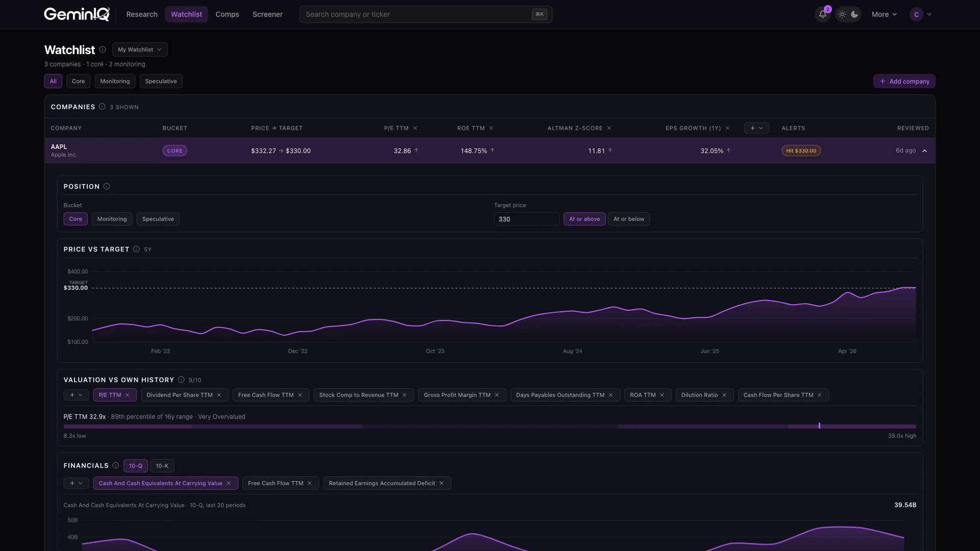This screenshot has height=551, width=980.
Task: Click the Hit $330.00 alert badge
Action: [801, 151]
